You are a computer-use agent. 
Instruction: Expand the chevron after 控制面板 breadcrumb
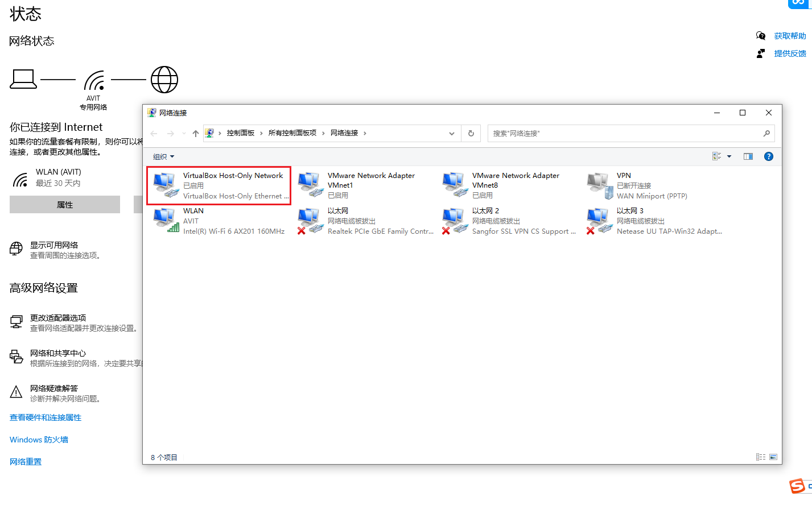[262, 133]
